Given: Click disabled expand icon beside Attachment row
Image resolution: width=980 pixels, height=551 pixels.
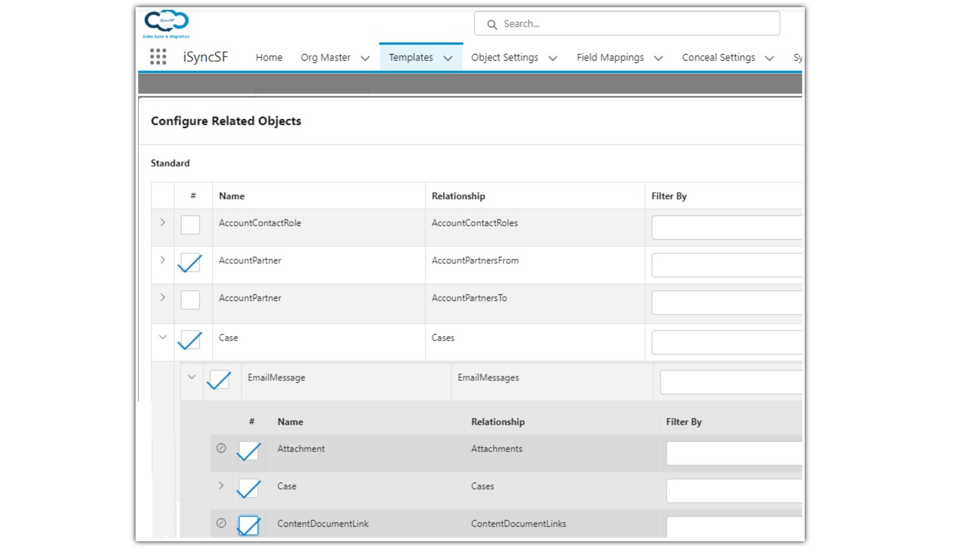Looking at the screenshot, I should (221, 448).
